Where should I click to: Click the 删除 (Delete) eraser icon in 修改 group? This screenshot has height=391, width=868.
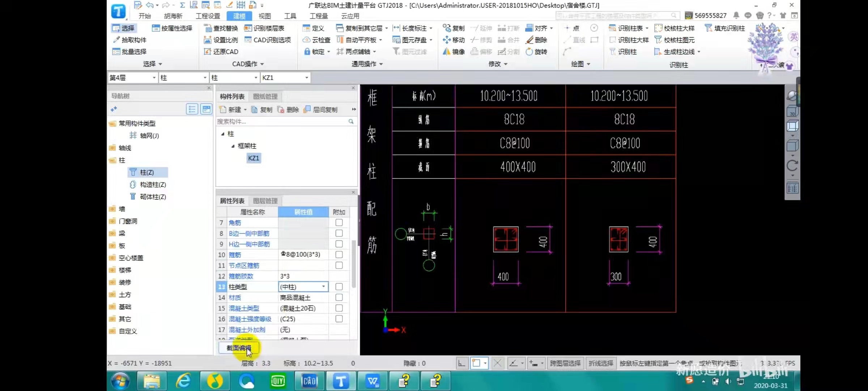[530, 40]
